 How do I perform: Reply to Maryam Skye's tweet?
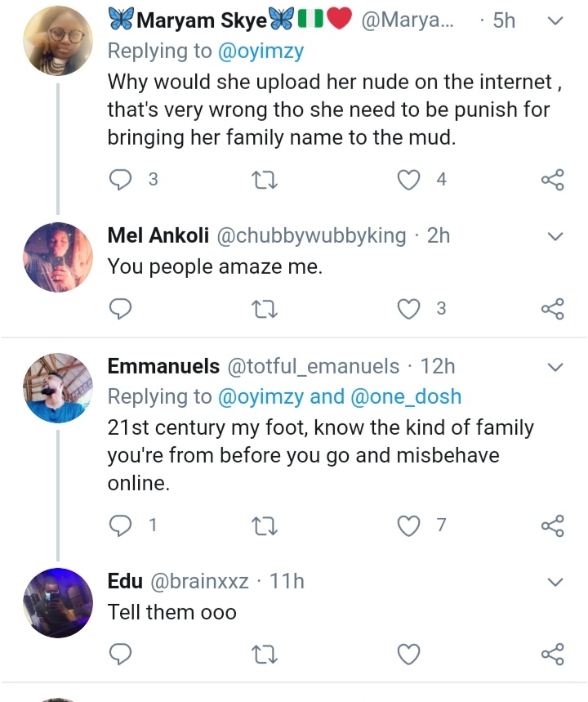click(121, 179)
